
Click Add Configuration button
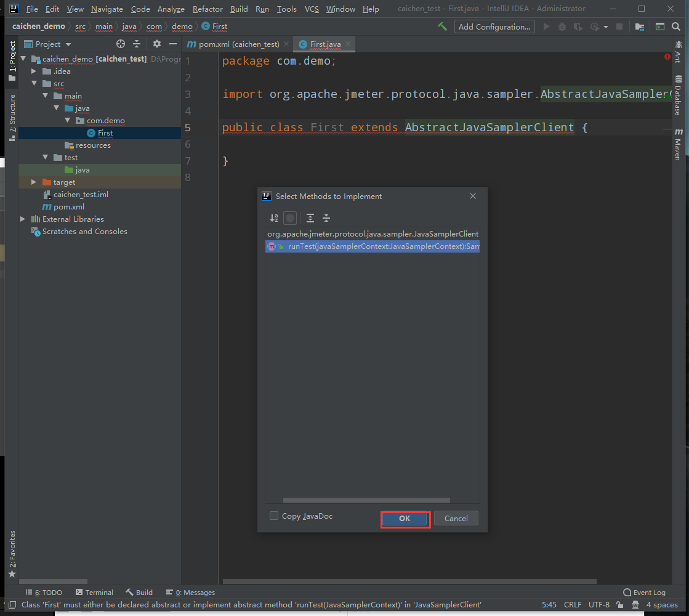tap(494, 27)
